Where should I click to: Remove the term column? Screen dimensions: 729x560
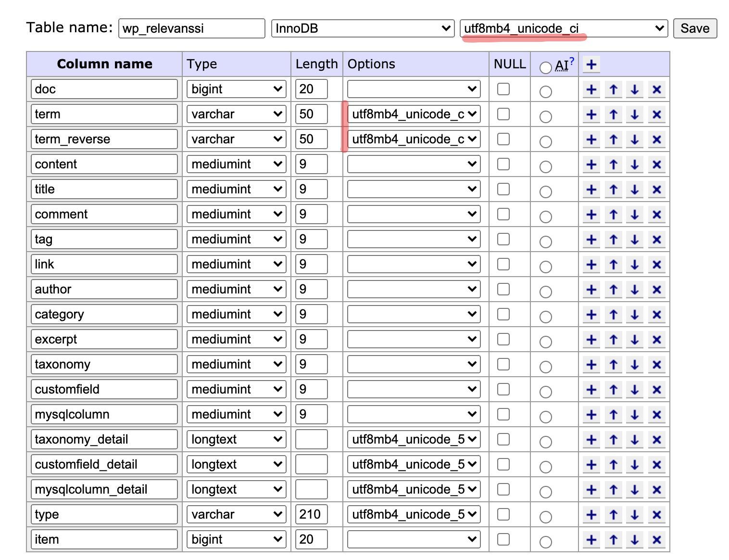tap(656, 115)
